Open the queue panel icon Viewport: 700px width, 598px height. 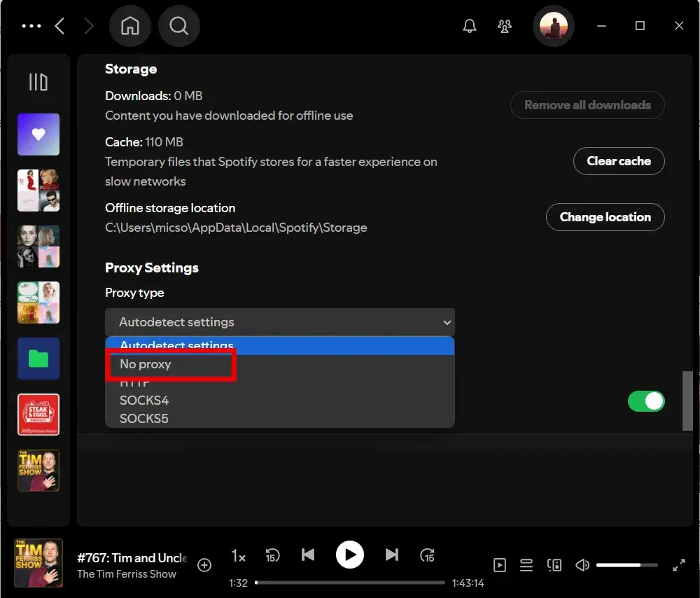pyautogui.click(x=526, y=565)
